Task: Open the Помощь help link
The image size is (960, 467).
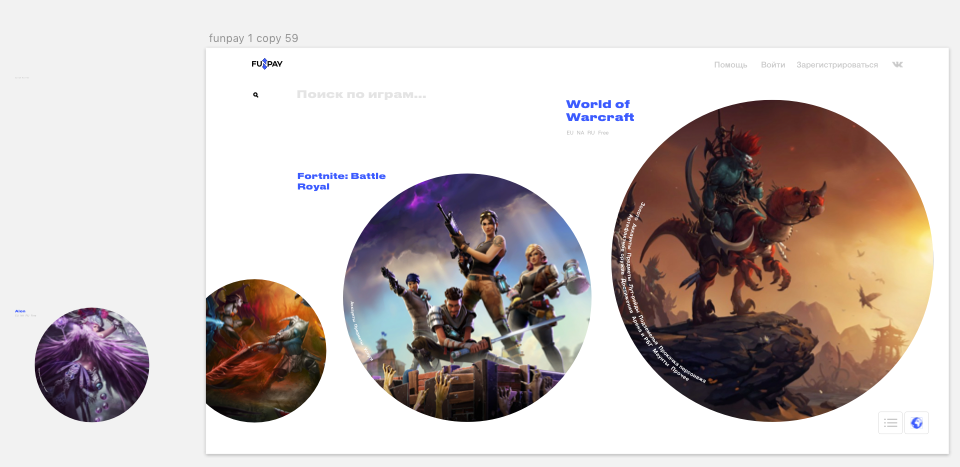Action: point(730,65)
